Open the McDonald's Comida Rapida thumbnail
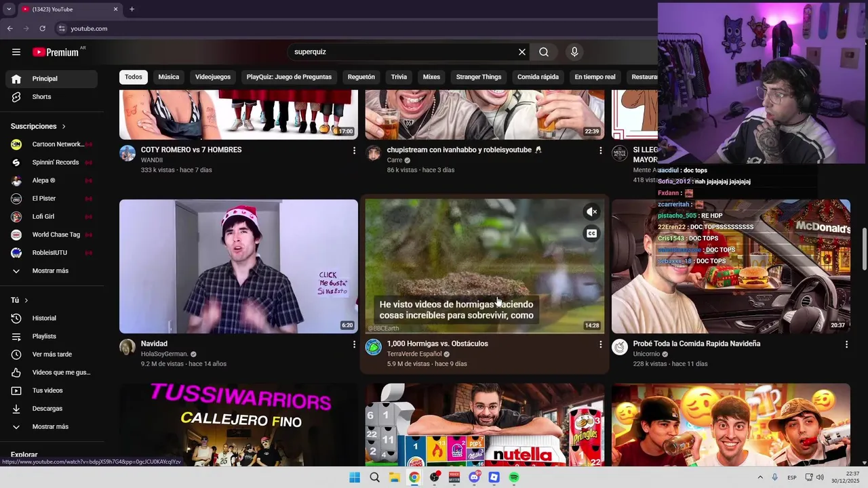Image resolution: width=868 pixels, height=488 pixels. coord(731,266)
